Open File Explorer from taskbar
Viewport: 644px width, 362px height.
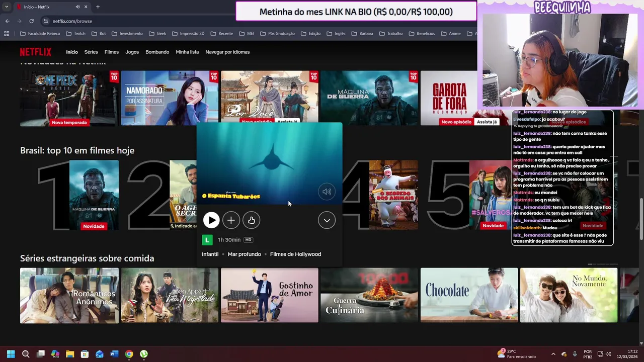click(70, 354)
